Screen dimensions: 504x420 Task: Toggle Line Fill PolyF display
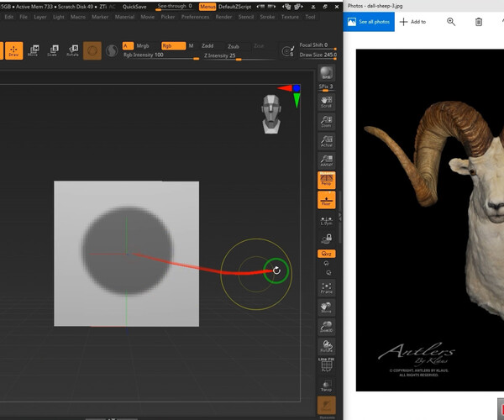coord(326,365)
